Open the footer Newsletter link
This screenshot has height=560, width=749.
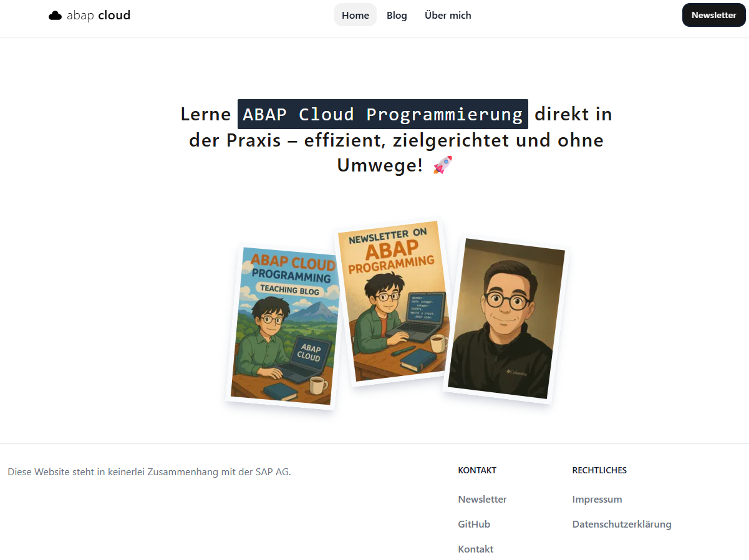[x=482, y=499]
